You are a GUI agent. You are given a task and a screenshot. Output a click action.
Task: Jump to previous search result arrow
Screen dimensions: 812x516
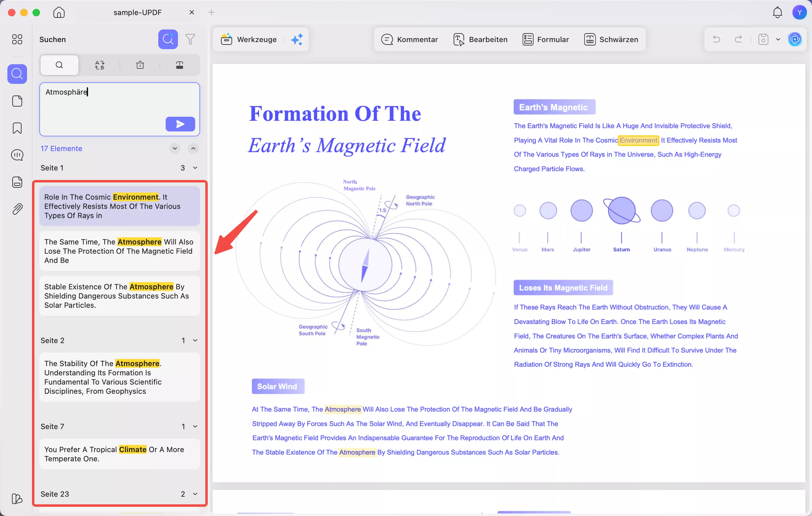[193, 148]
